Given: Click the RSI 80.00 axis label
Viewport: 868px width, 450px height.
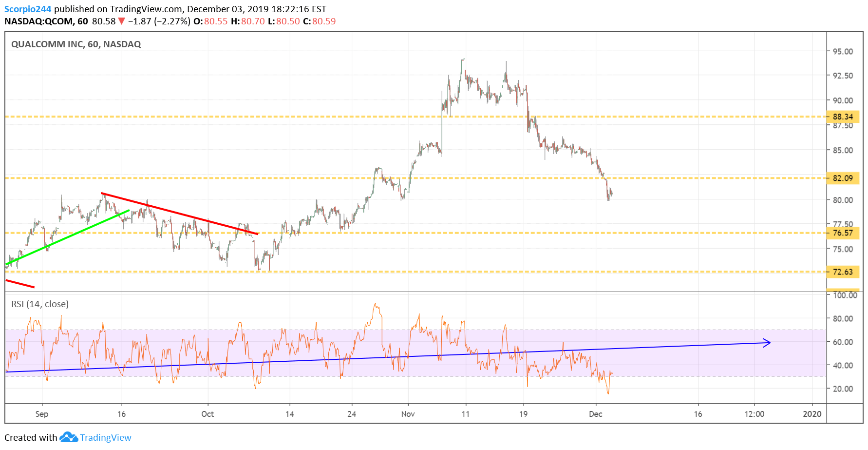Looking at the screenshot, I should point(843,318).
